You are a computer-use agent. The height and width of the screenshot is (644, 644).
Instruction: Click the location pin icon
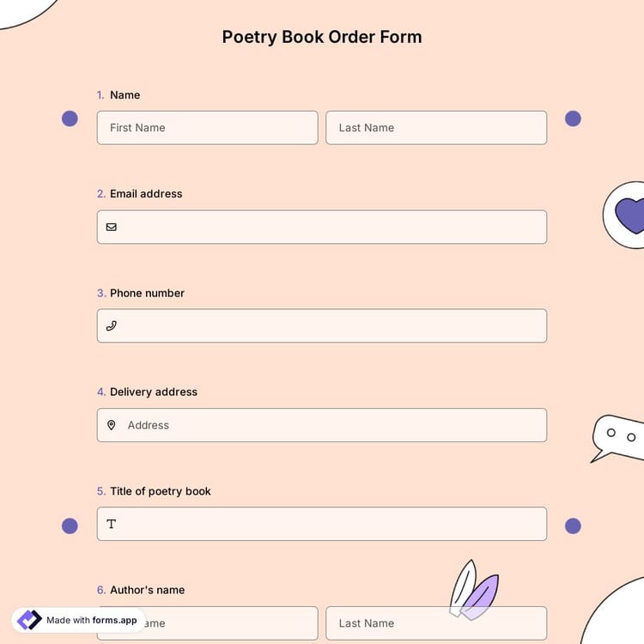[112, 425]
